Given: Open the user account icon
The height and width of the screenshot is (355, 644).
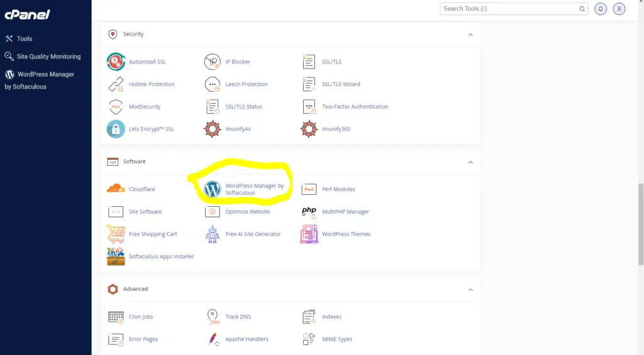Looking at the screenshot, I should pyautogui.click(x=619, y=9).
